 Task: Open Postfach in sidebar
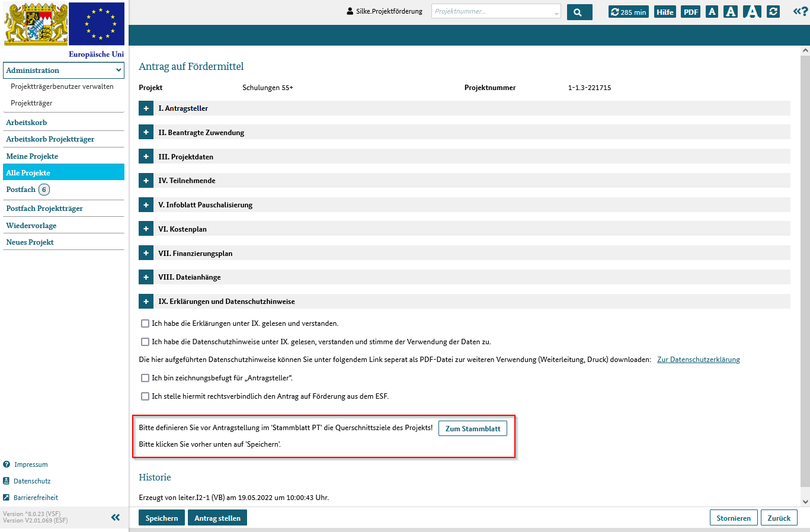click(x=21, y=190)
